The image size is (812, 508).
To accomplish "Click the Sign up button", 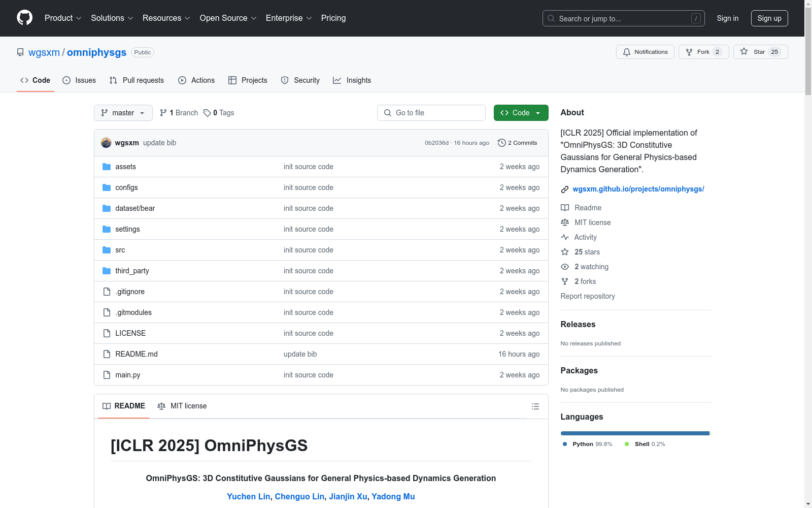I will click(769, 18).
